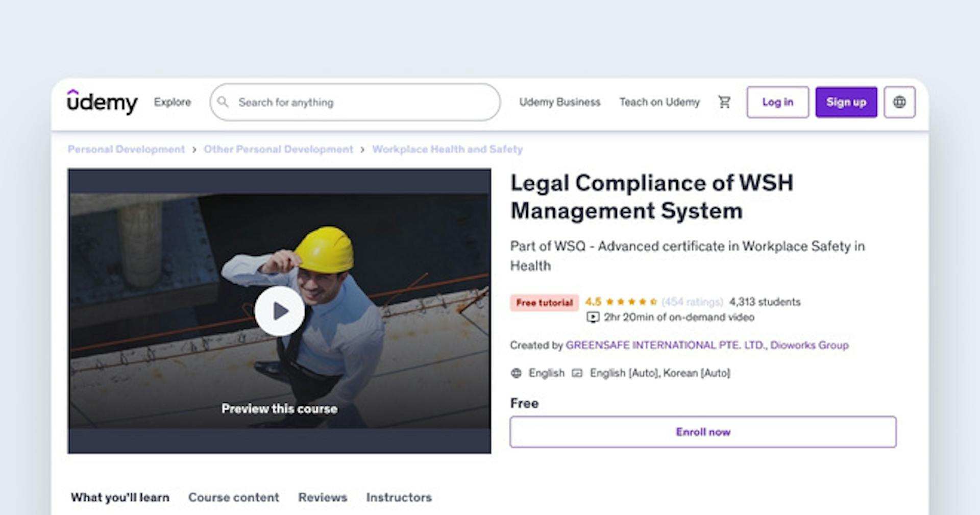
Task: Switch to Reviews tab
Action: click(323, 497)
